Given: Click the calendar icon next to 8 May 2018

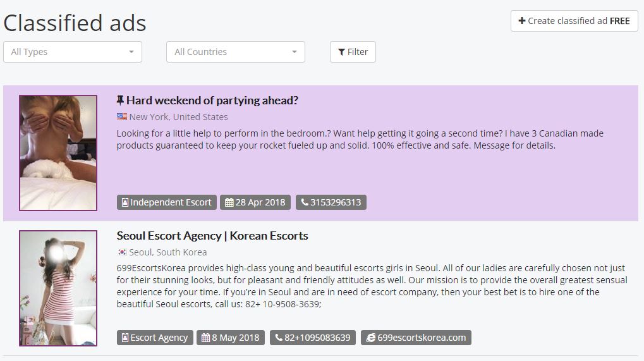Looking at the screenshot, I should (205, 338).
